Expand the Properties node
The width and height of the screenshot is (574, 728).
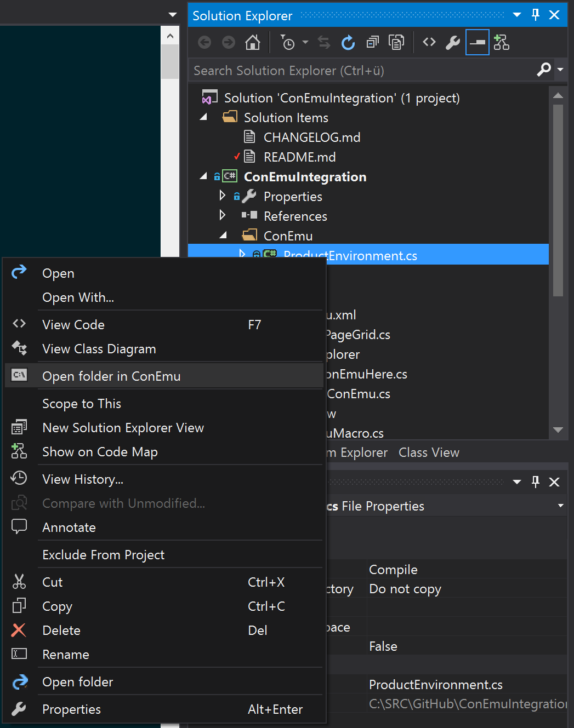pos(223,196)
